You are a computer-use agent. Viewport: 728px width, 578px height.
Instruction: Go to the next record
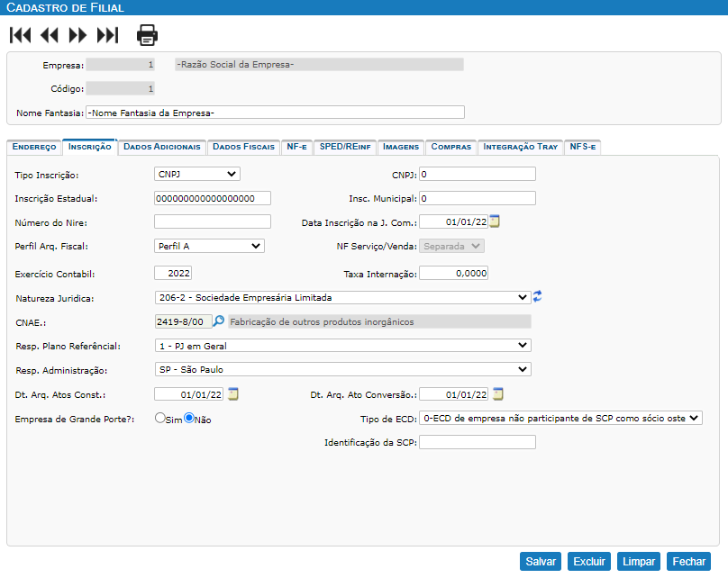(x=77, y=35)
